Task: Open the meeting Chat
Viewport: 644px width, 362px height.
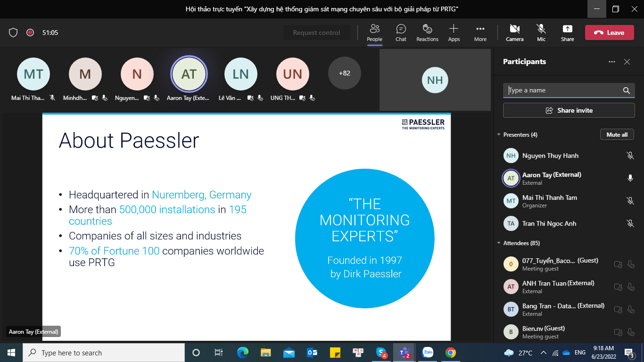Action: [x=401, y=33]
